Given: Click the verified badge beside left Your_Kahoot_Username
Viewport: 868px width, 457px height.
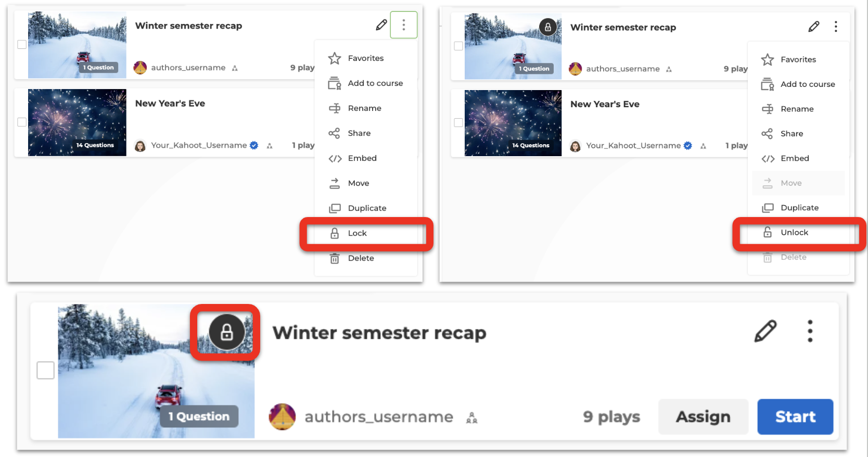Looking at the screenshot, I should tap(254, 146).
